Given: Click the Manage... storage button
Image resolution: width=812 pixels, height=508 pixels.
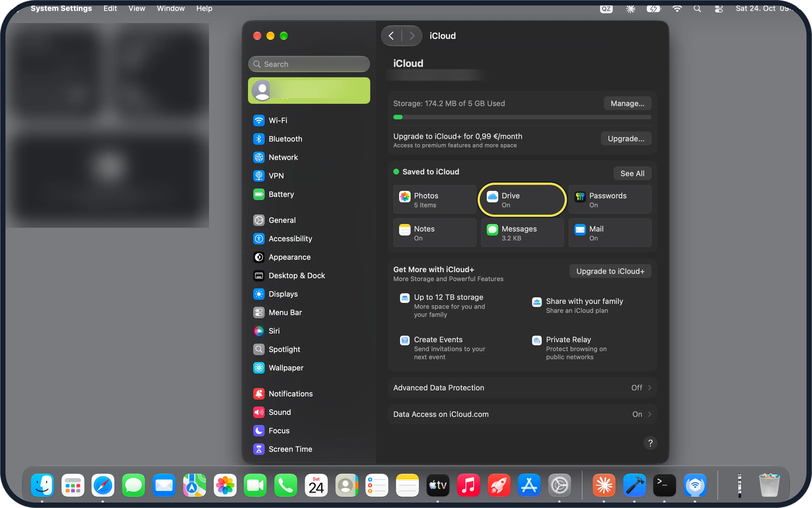Looking at the screenshot, I should 627,104.
